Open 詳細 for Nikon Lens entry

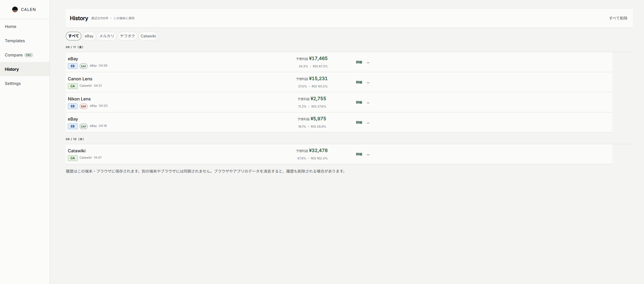click(x=359, y=102)
